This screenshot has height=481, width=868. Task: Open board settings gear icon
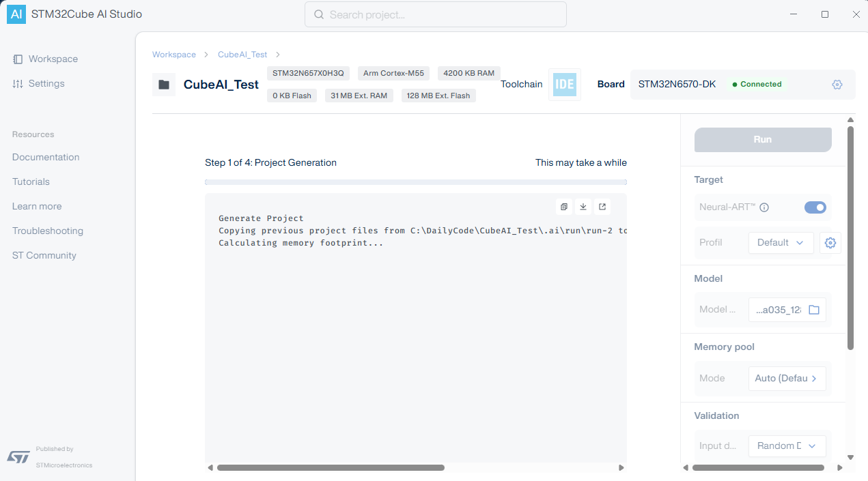[x=837, y=85]
